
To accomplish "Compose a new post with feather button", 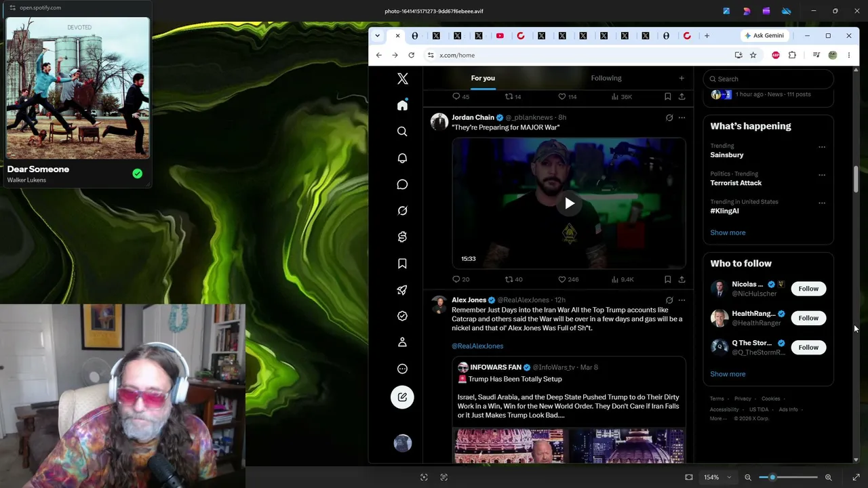I will click(x=402, y=397).
